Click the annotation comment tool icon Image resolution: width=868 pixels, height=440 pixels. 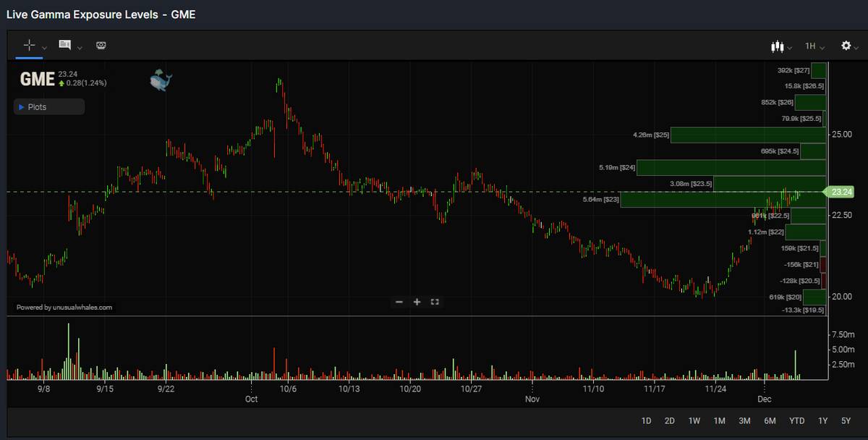click(65, 45)
